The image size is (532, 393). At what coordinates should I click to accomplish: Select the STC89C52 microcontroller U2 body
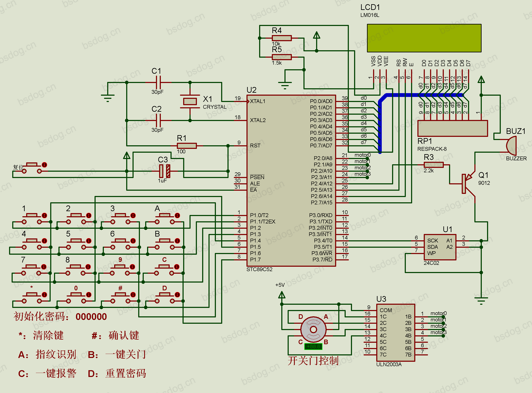point(291,181)
